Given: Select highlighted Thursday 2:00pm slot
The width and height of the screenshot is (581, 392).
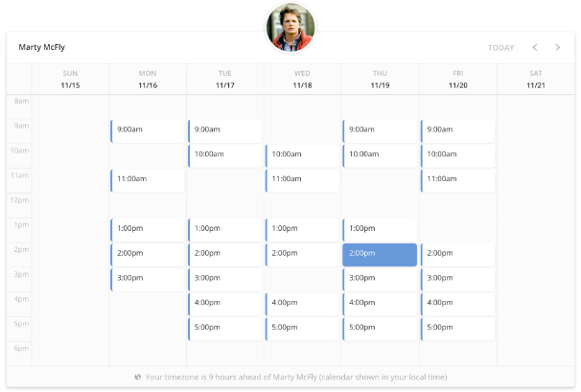Looking at the screenshot, I should click(x=380, y=255).
